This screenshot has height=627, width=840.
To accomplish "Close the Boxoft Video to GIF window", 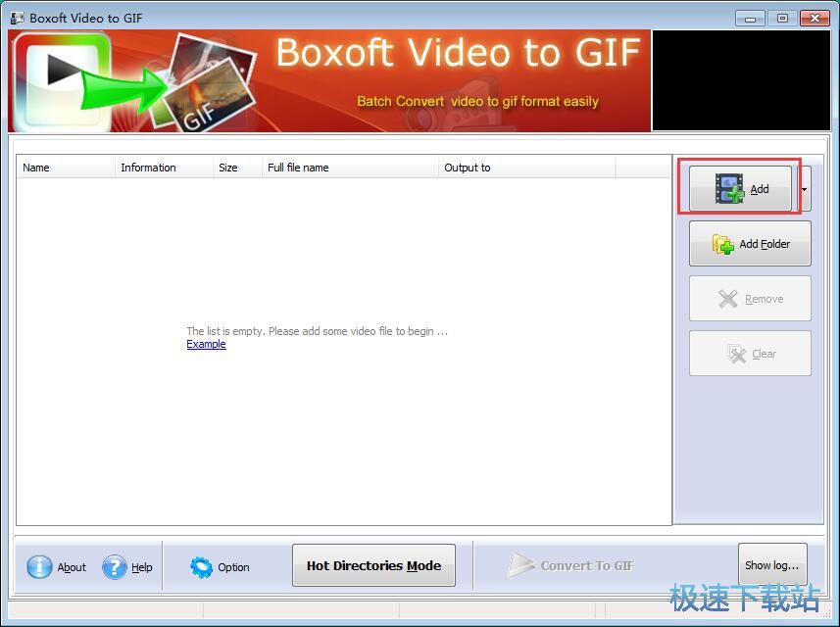I will pos(815,19).
